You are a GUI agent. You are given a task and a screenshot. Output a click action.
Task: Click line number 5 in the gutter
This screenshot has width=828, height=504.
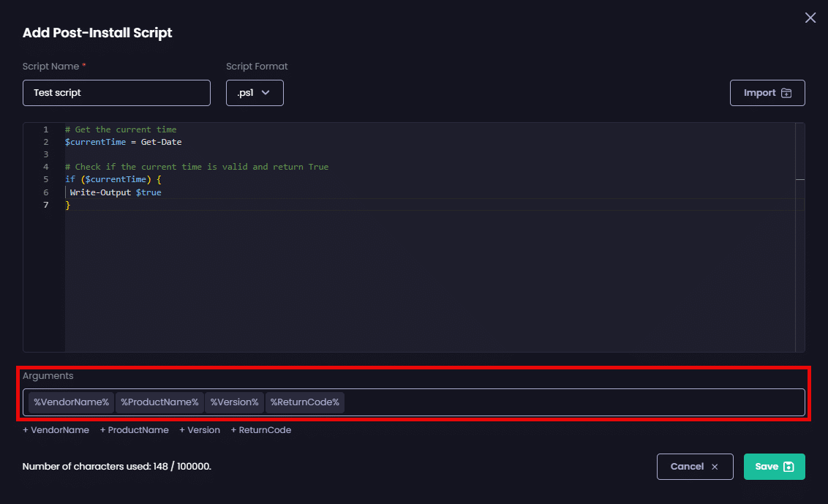(x=45, y=179)
